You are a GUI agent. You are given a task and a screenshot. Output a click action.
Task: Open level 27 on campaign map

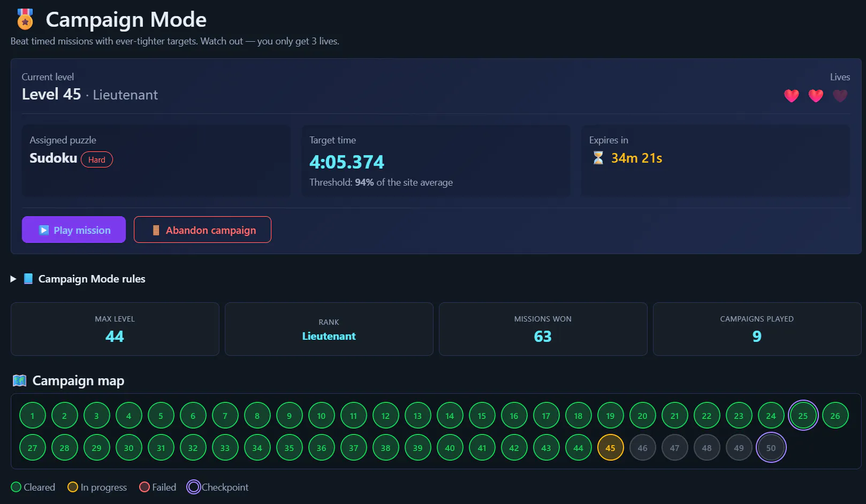33,448
